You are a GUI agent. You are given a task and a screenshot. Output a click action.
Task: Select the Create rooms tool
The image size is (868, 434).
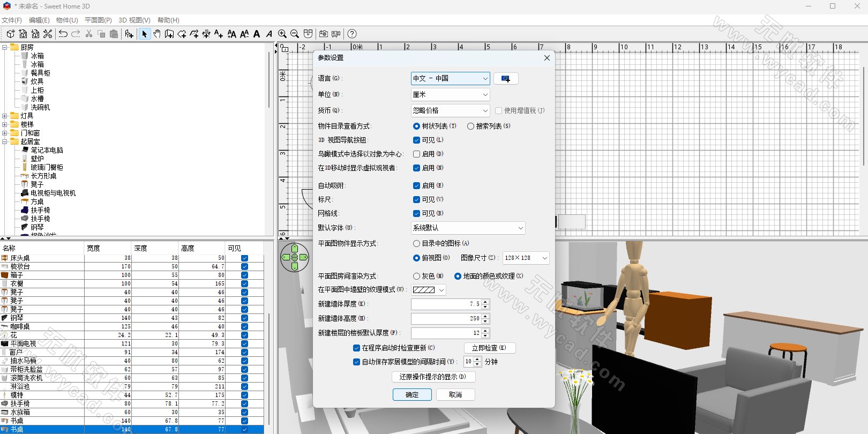pyautogui.click(x=182, y=34)
